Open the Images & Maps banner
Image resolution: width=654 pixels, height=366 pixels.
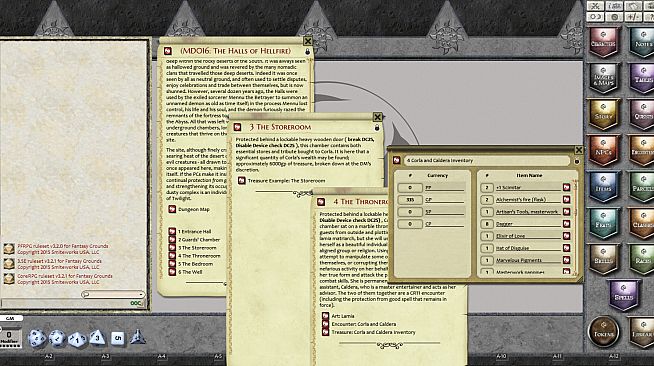point(603,78)
